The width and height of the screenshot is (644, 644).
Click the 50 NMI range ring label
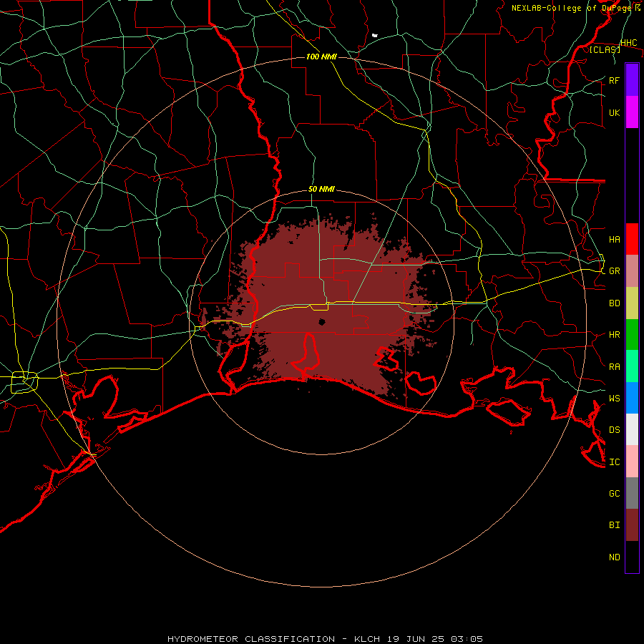point(321,189)
